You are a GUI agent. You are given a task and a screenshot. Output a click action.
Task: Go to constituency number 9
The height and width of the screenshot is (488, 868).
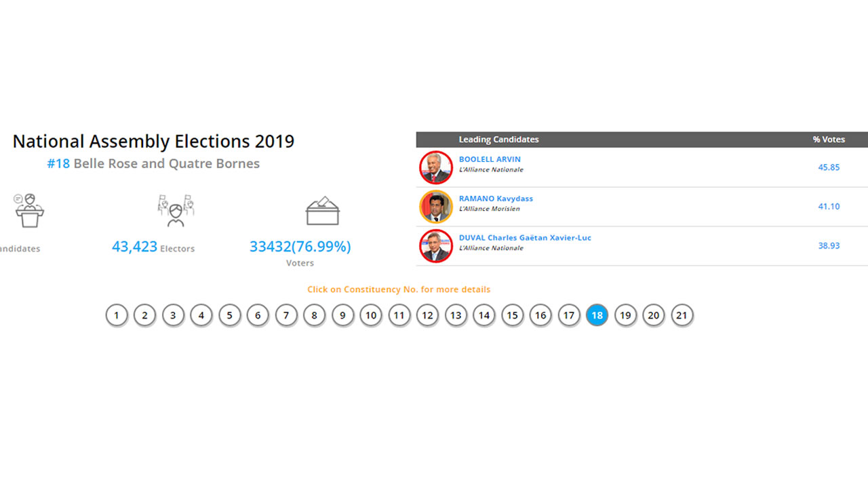343,315
